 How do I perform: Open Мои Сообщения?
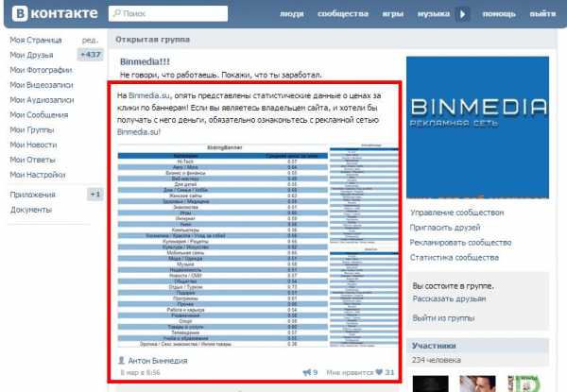pos(39,115)
